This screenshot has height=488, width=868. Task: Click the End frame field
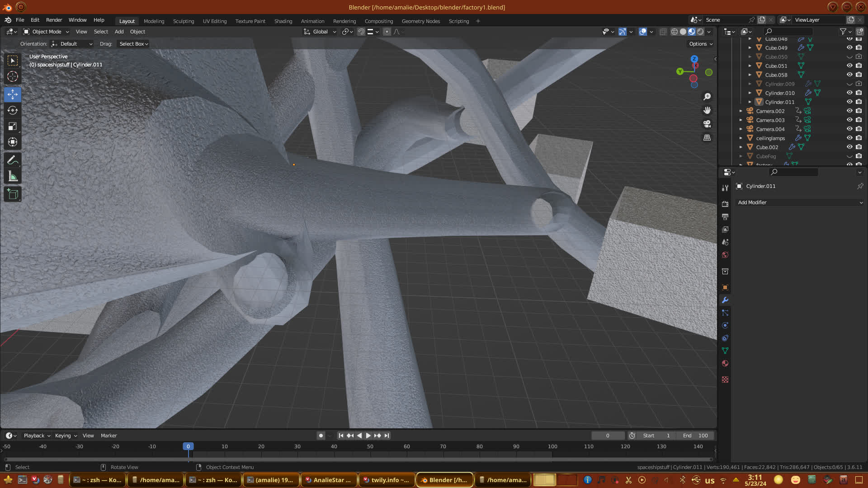[x=695, y=436]
